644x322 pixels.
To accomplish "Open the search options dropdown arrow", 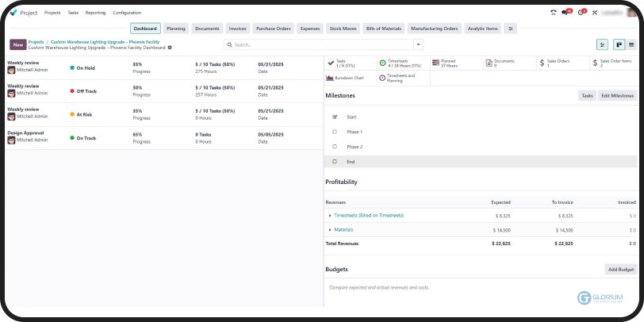I will (418, 45).
